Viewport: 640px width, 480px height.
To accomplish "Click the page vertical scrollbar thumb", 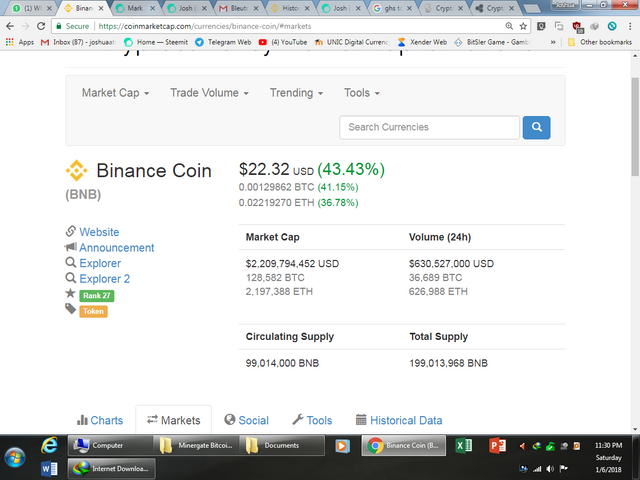I will 635,127.
